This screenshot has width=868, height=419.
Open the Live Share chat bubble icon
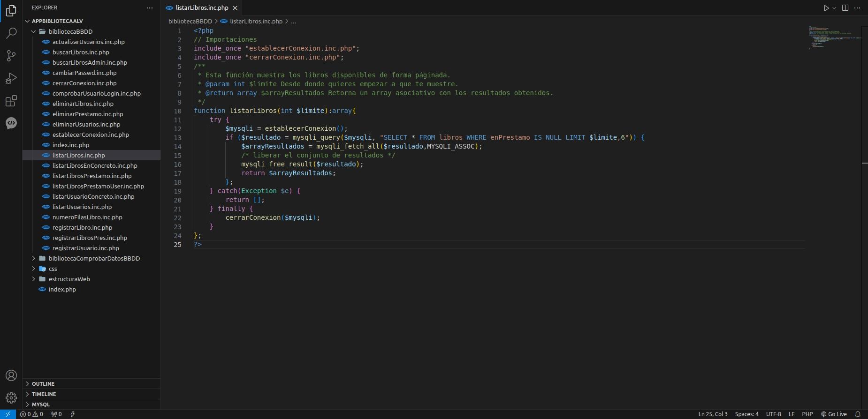11,123
